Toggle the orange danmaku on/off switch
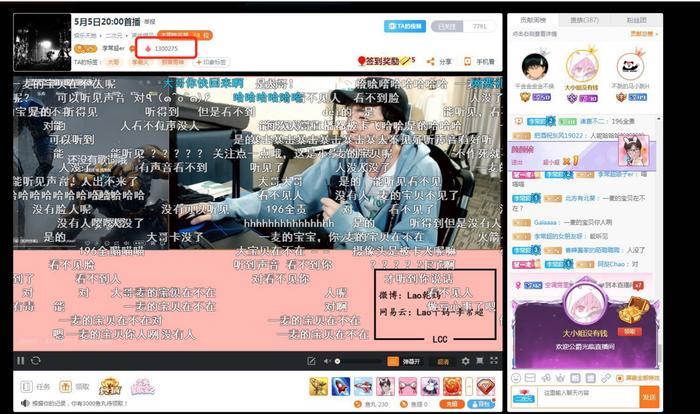This screenshot has height=414, width=700. point(393,361)
